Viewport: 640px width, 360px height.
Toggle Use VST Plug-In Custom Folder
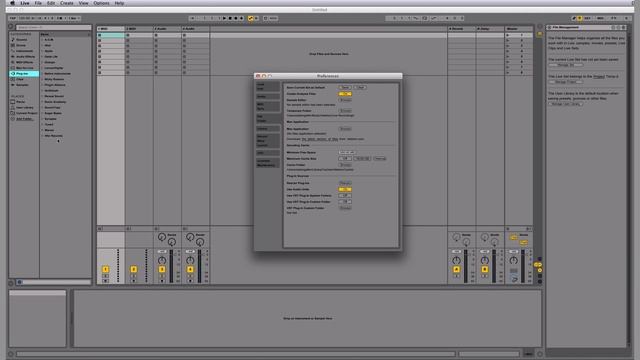click(x=345, y=202)
